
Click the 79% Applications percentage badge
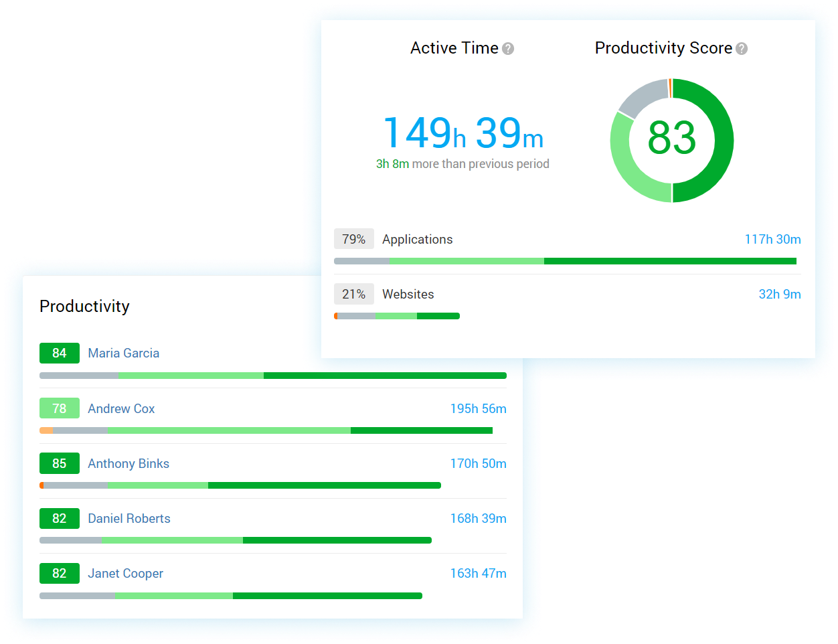pyautogui.click(x=353, y=239)
